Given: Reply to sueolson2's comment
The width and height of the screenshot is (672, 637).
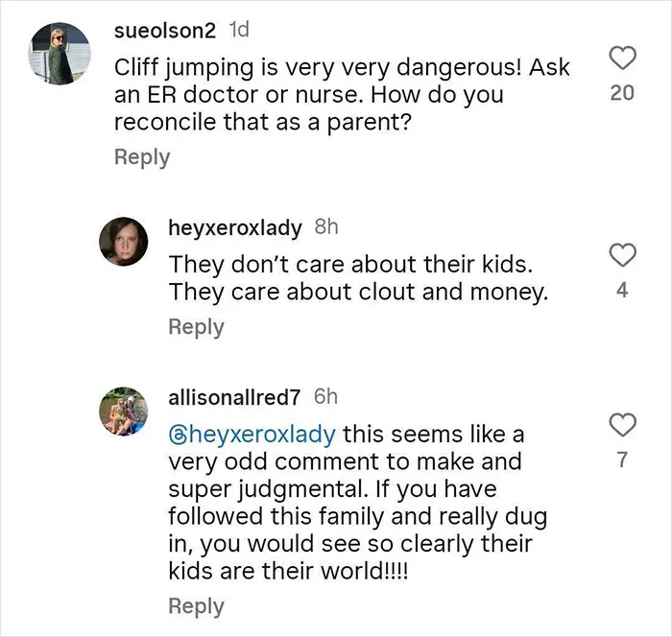Looking at the screenshot, I should point(142,157).
